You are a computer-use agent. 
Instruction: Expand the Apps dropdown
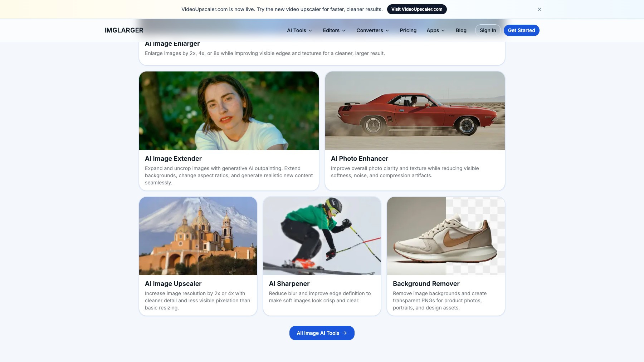[x=436, y=30]
